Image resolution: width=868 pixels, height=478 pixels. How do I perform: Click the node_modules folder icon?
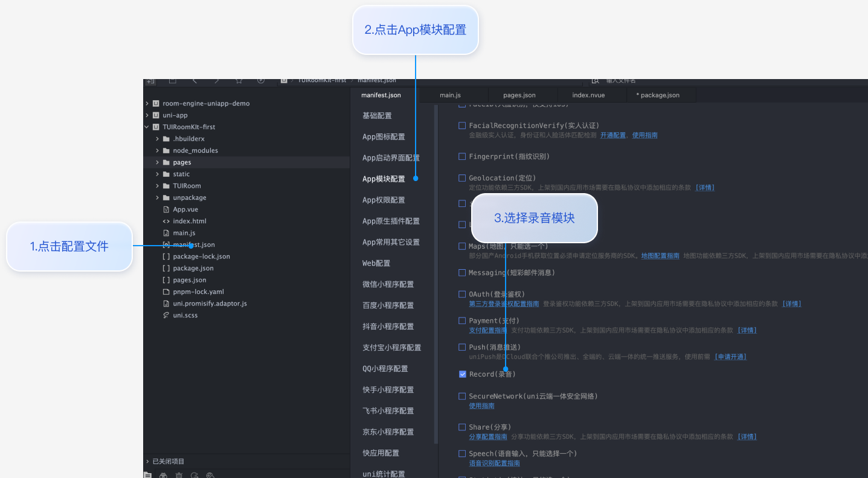click(166, 150)
